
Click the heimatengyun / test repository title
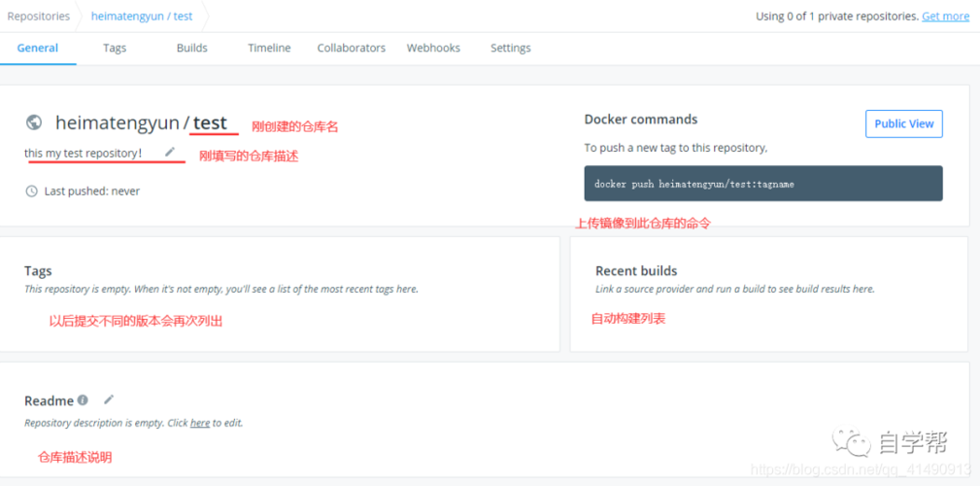141,122
